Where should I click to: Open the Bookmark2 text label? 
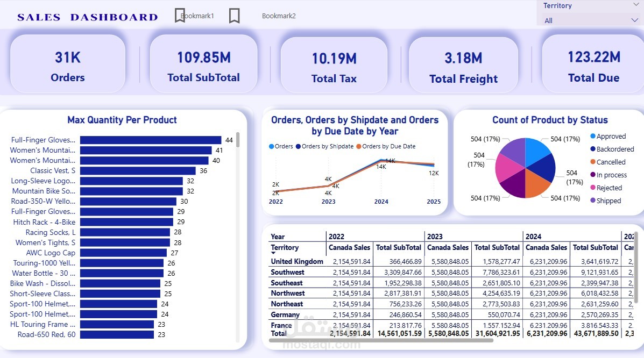pos(279,16)
